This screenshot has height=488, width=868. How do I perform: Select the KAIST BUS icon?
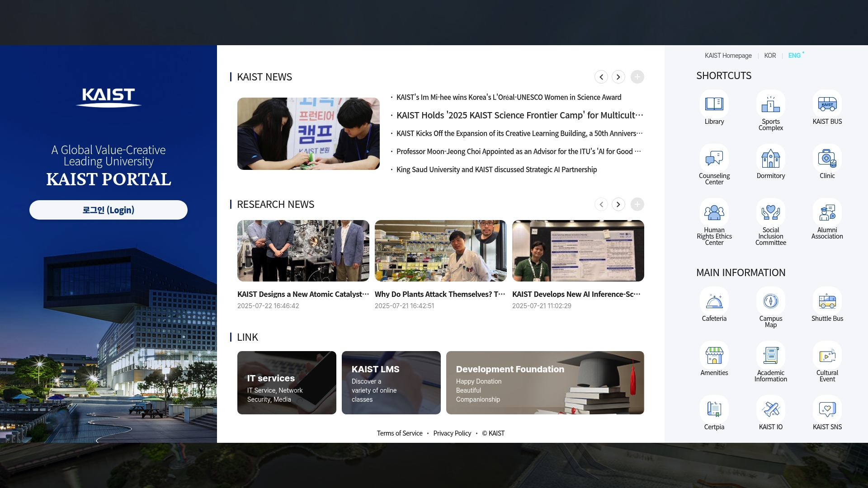pos(827,104)
